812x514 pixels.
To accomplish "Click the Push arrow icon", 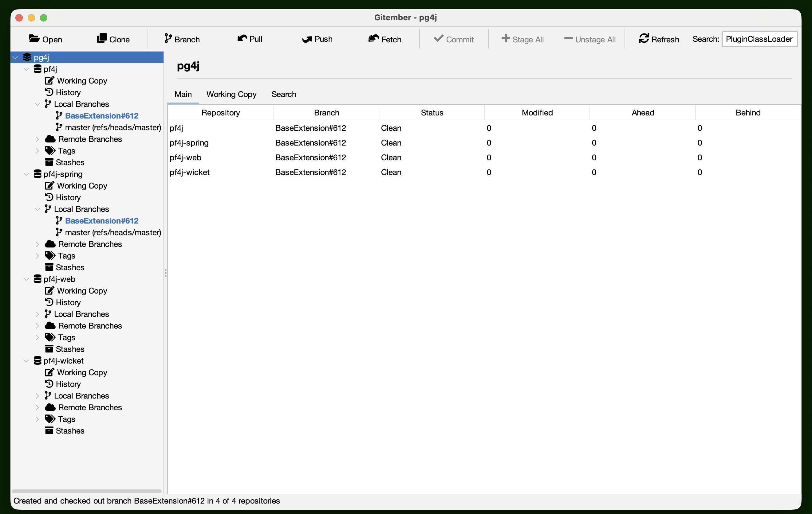I will 307,39.
